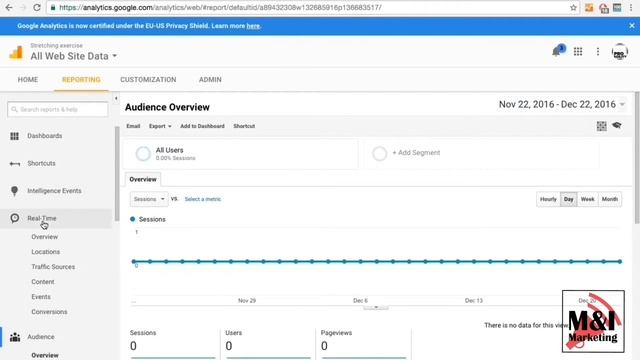Open Audience Overview in sidebar
This screenshot has width=640, height=360.
point(45,355)
